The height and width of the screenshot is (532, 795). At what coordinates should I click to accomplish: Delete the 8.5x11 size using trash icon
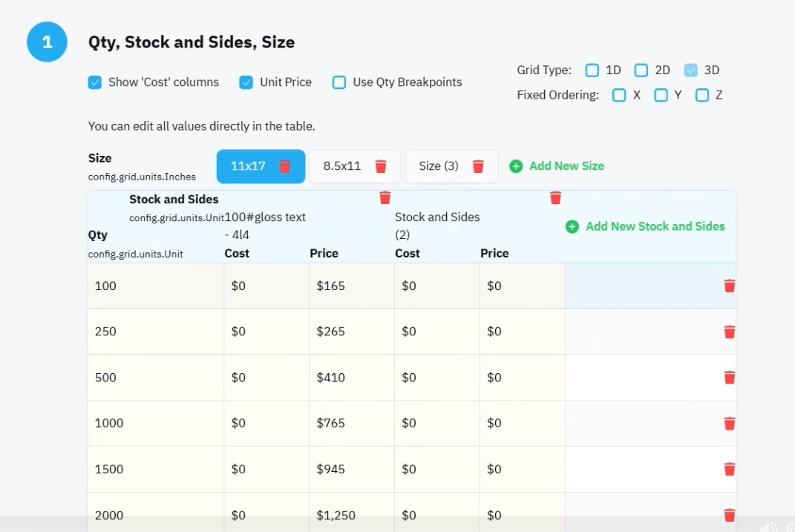click(x=381, y=166)
